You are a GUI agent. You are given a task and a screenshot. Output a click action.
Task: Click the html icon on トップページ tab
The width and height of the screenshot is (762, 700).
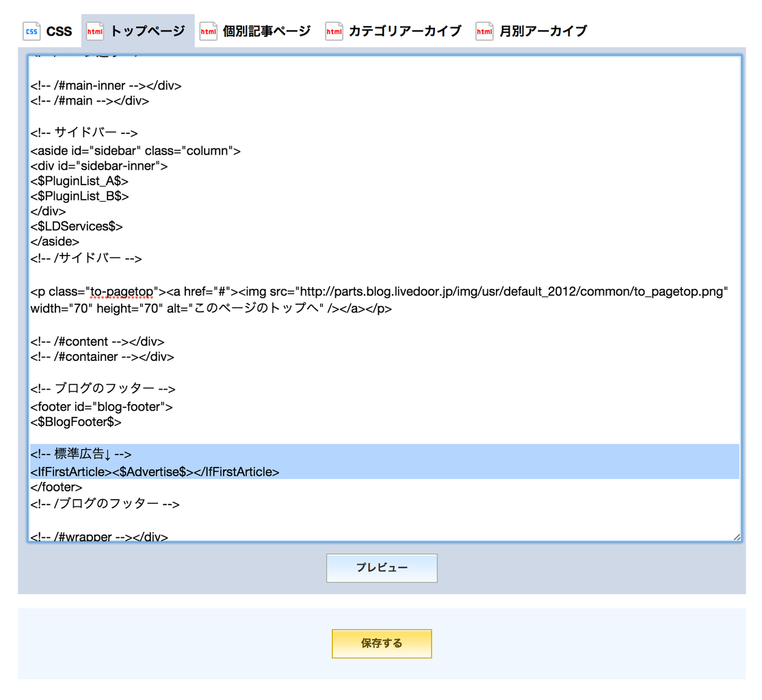94,31
